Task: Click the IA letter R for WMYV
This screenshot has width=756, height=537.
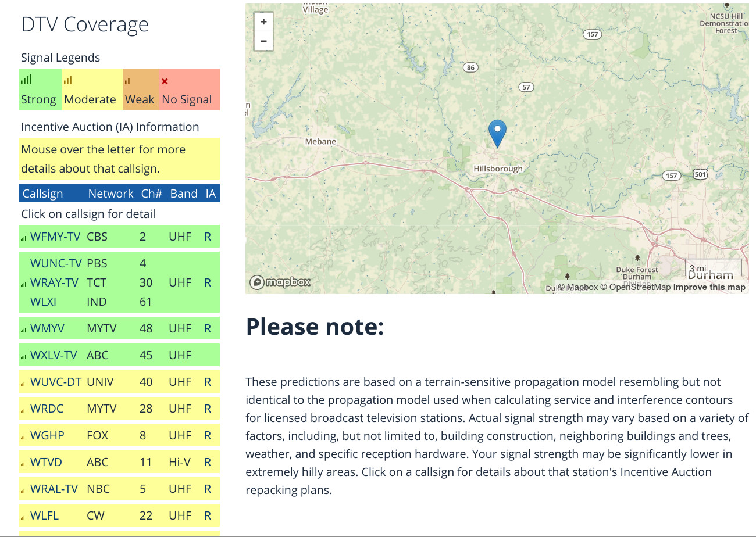Action: pos(208,328)
